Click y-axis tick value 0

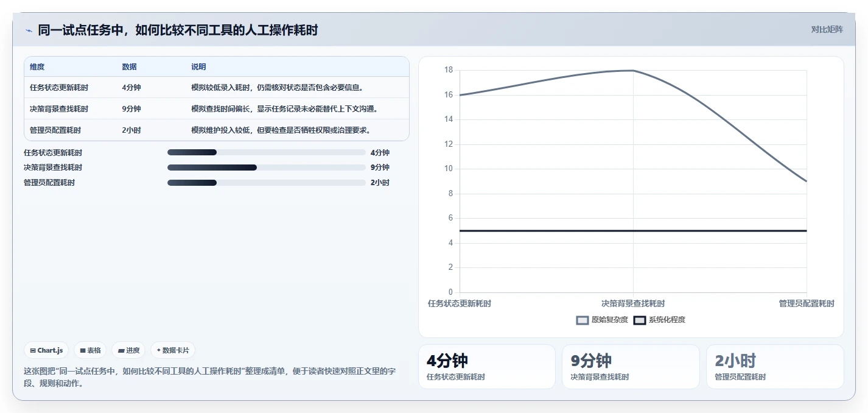coord(450,292)
